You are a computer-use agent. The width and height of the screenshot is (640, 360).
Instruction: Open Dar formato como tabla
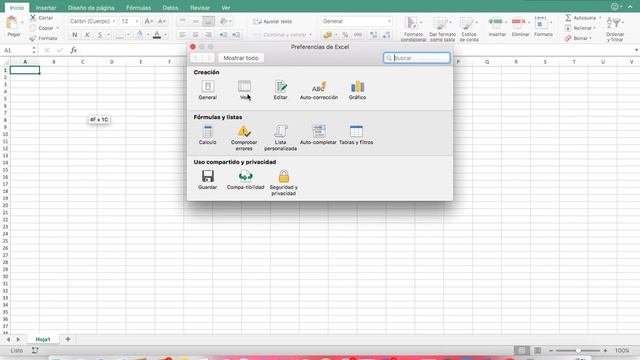coord(442,29)
